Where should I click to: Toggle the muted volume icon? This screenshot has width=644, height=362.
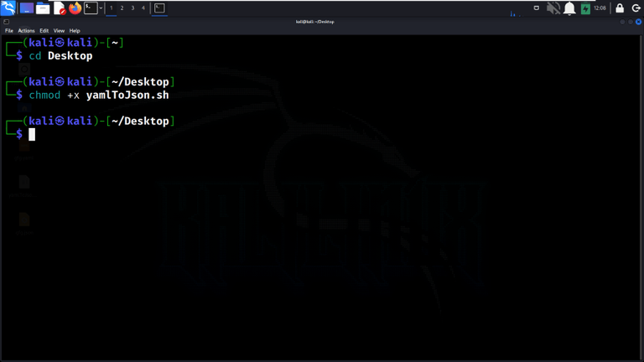(x=553, y=8)
